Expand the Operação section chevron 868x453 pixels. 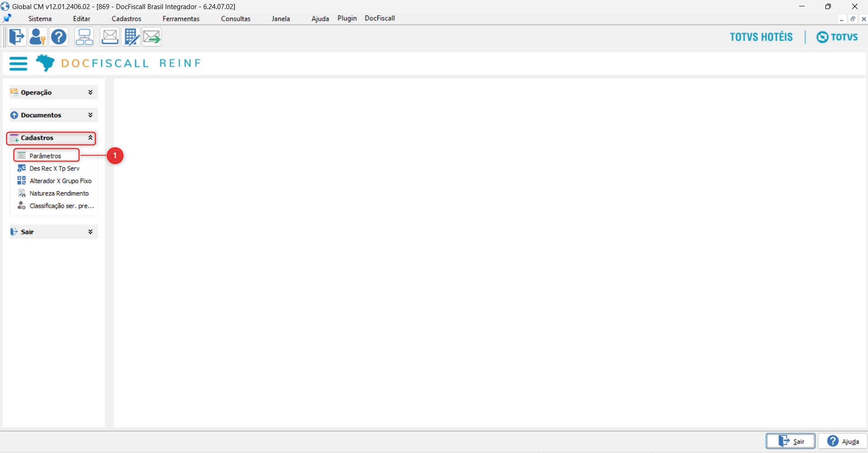coord(91,92)
